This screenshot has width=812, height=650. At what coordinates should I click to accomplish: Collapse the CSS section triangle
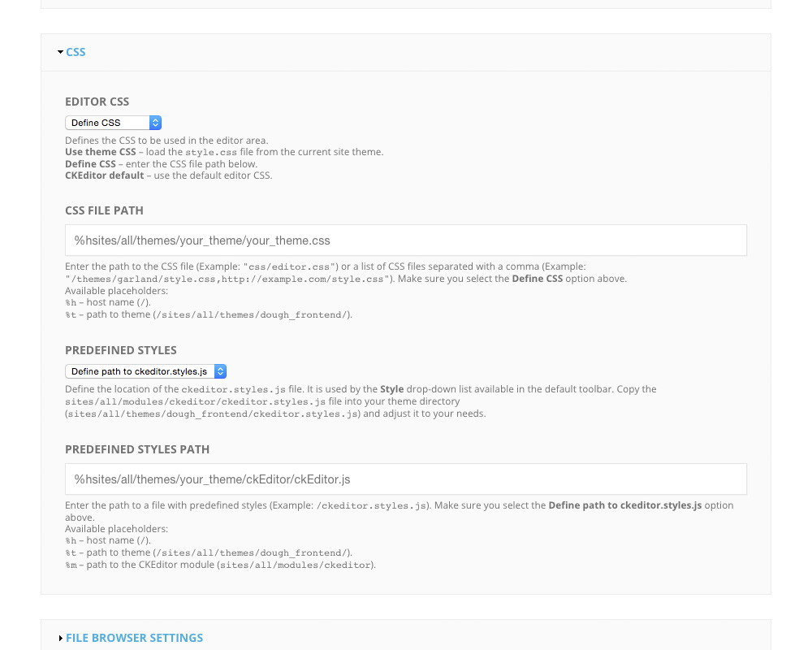[61, 52]
